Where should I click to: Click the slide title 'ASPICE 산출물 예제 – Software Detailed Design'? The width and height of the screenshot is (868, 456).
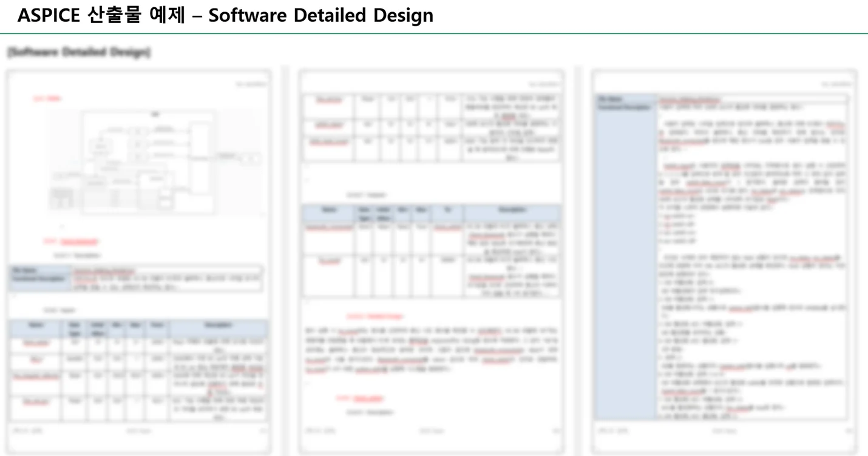click(225, 15)
